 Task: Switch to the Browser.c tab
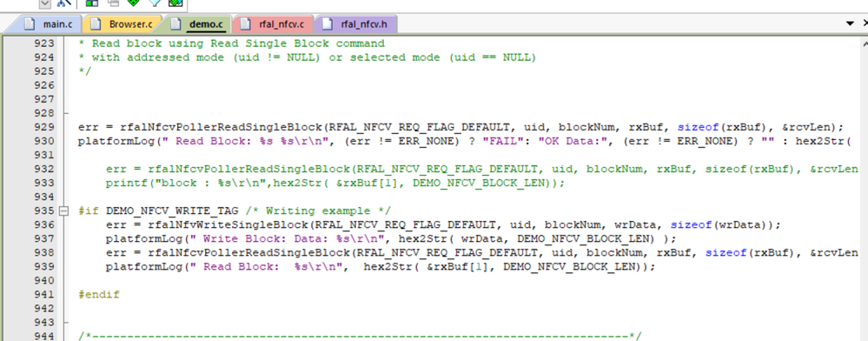pos(122,23)
